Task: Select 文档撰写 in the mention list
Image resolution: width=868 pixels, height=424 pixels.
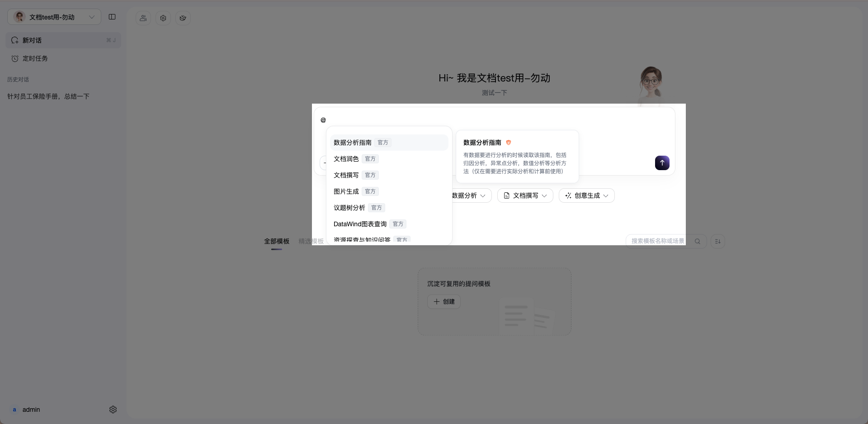Action: (x=389, y=175)
